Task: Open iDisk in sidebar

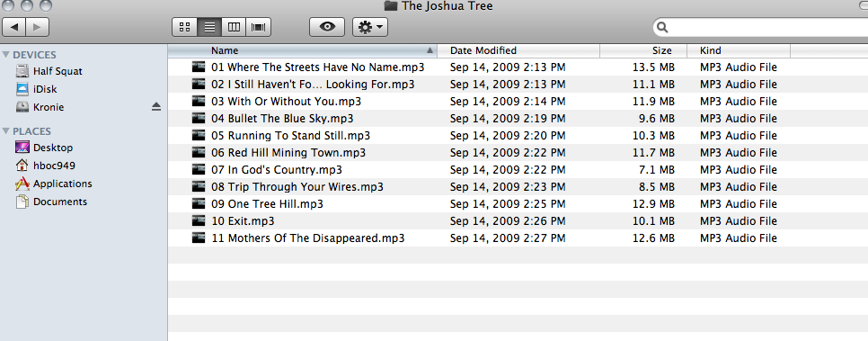Action: (45, 89)
